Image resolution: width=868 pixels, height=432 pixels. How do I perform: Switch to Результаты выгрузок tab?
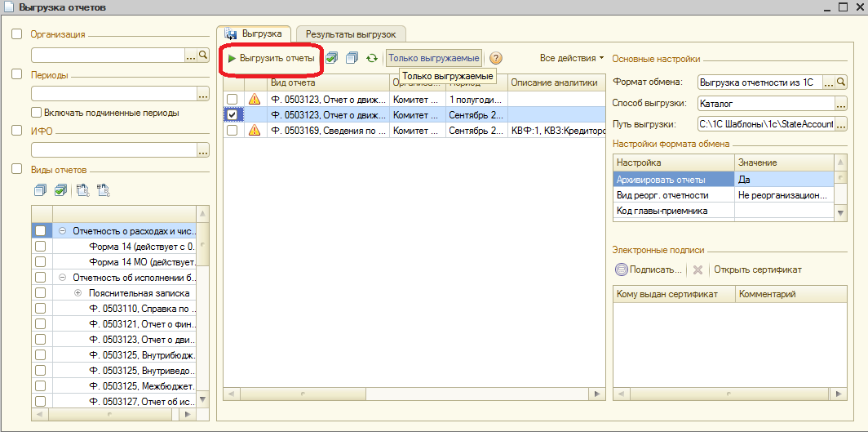351,34
